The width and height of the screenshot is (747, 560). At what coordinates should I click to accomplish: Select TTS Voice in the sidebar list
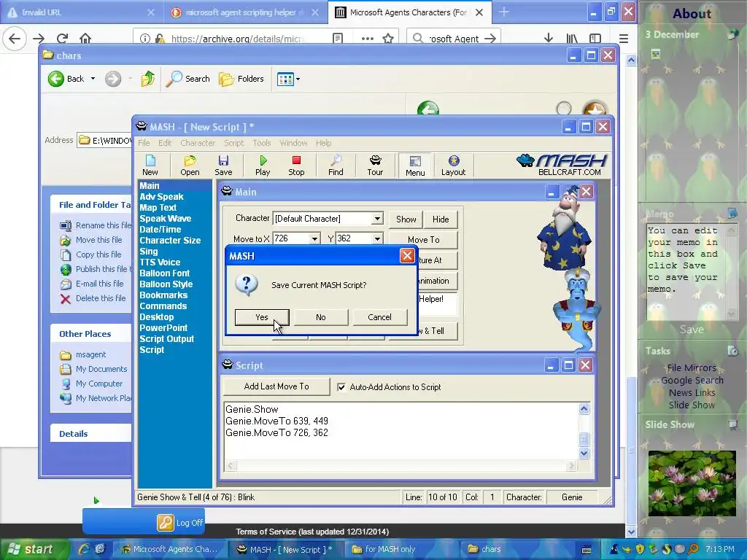click(x=160, y=262)
